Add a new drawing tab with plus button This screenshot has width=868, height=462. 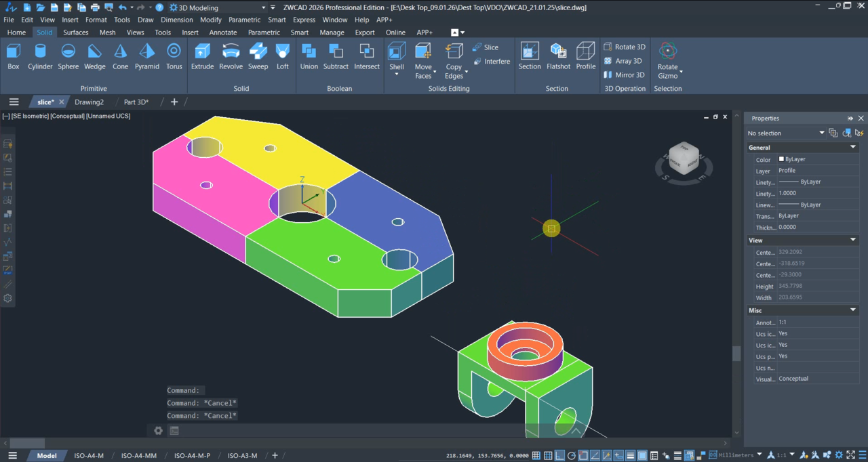tap(174, 102)
